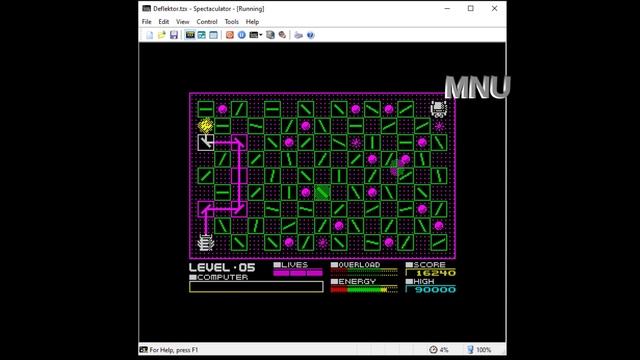
Task: Click the solid green block in the grid
Action: (322, 192)
